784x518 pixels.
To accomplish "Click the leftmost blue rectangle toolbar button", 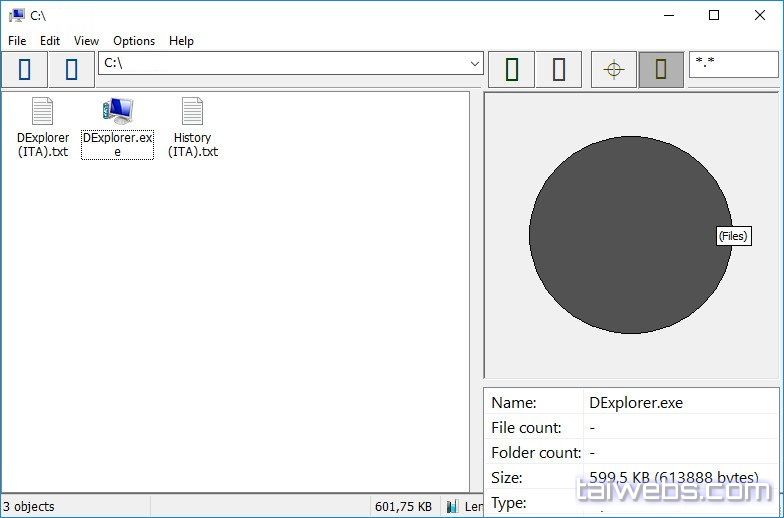I will click(x=24, y=69).
